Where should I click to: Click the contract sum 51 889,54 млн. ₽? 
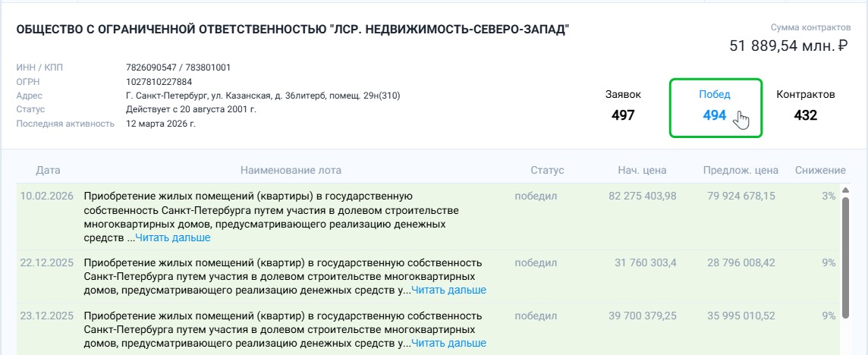pos(789,46)
